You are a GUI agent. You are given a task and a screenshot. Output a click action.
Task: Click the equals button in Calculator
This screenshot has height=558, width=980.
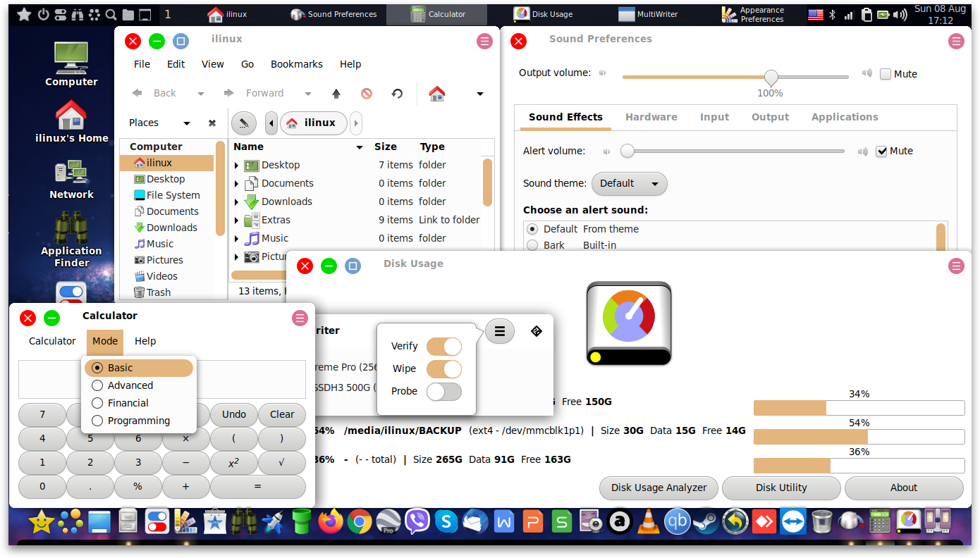258,486
